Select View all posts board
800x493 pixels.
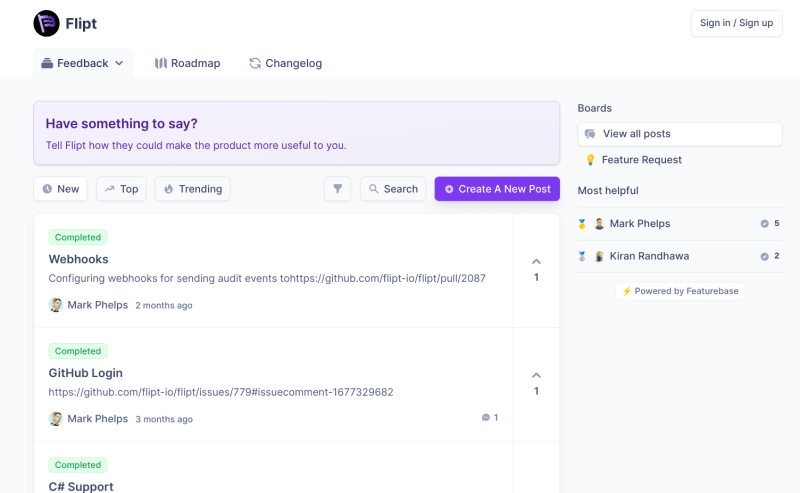click(680, 134)
